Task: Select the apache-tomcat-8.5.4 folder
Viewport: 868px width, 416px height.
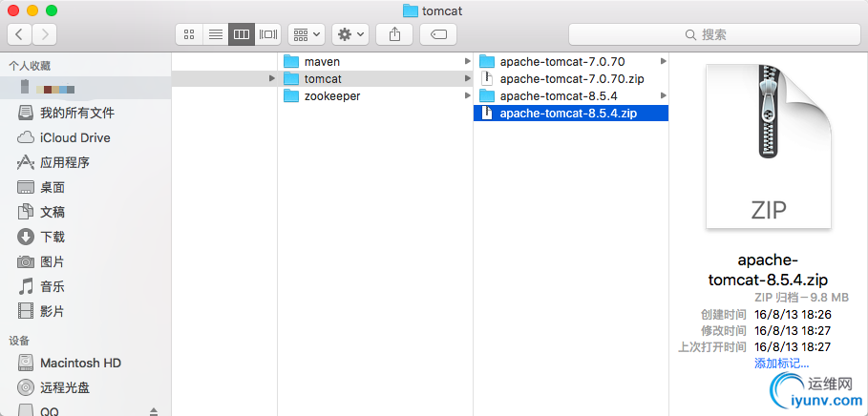Action: (571, 95)
